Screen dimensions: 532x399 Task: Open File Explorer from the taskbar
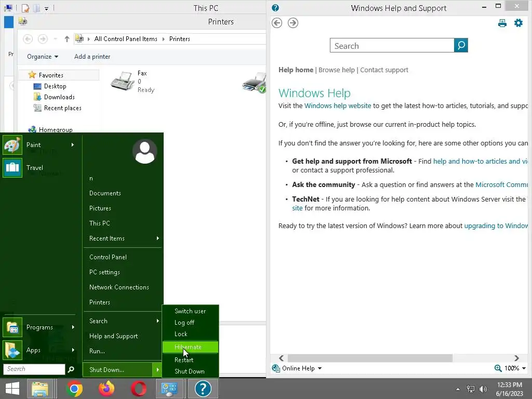coord(40,389)
